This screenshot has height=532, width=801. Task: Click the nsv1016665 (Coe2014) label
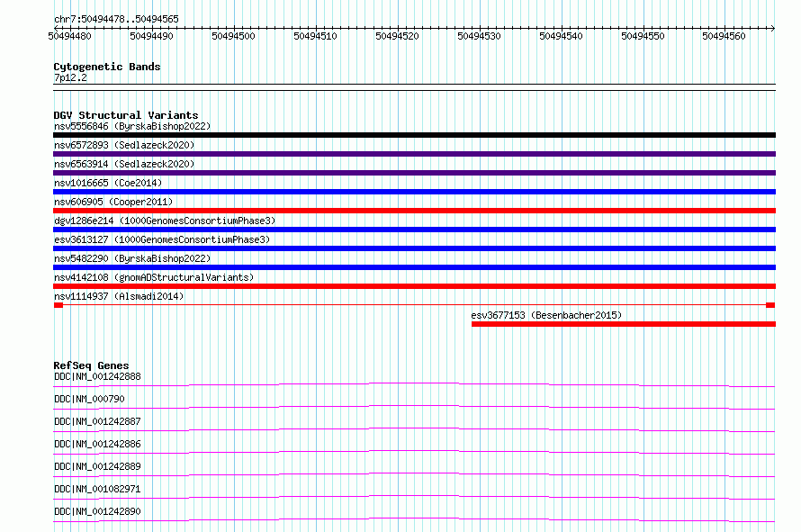(x=108, y=183)
